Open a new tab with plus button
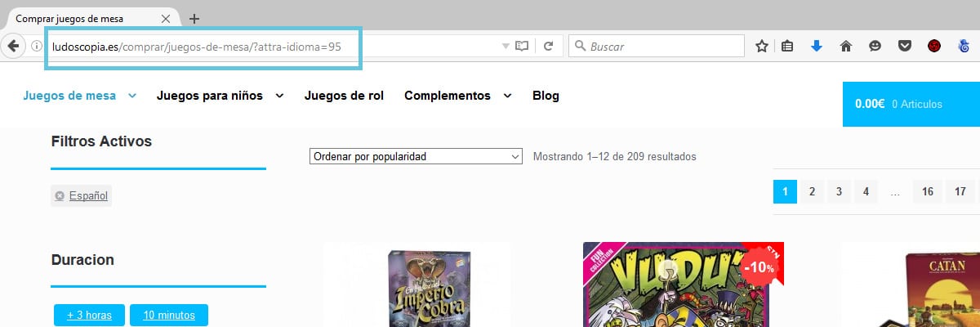Image resolution: width=980 pixels, height=327 pixels. (x=194, y=17)
